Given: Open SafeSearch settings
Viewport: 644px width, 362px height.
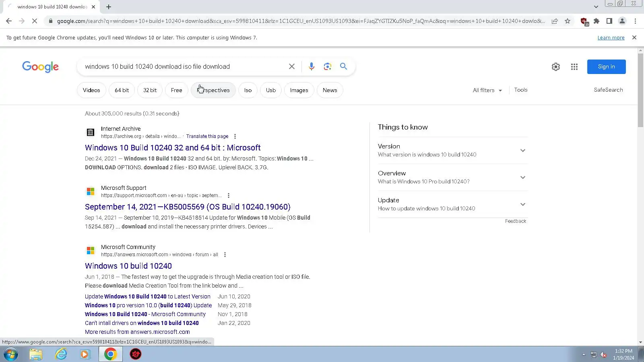Looking at the screenshot, I should [608, 90].
